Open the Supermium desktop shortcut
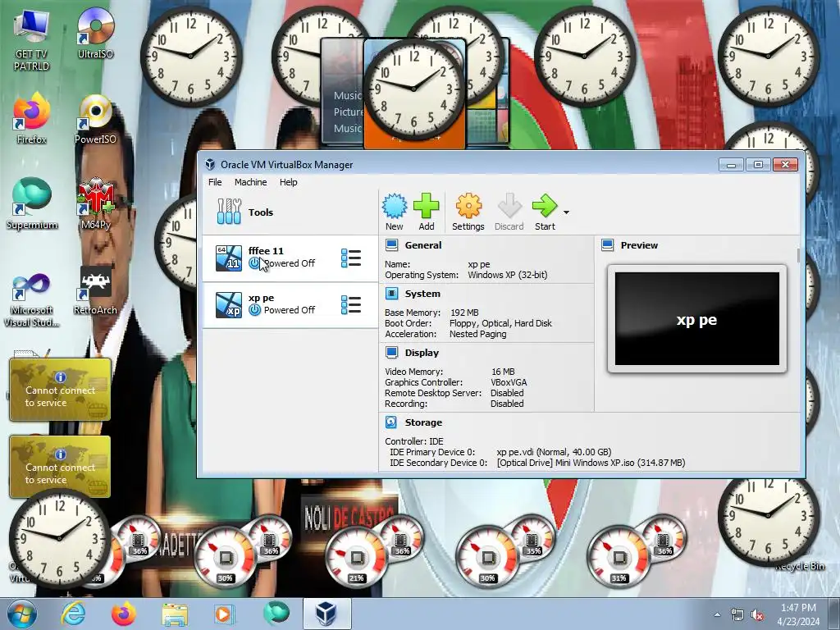 (x=32, y=203)
